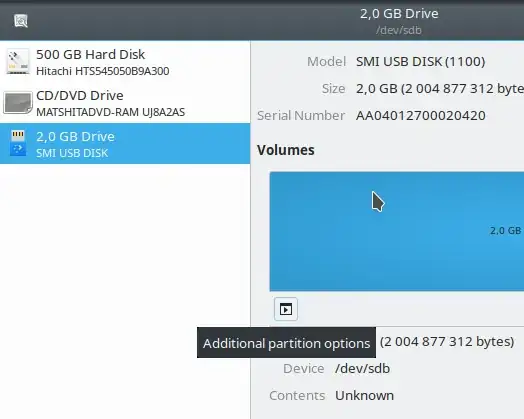Screen dimensions: 524x419
Task: Click the USB flash drive icon
Action: [18, 143]
